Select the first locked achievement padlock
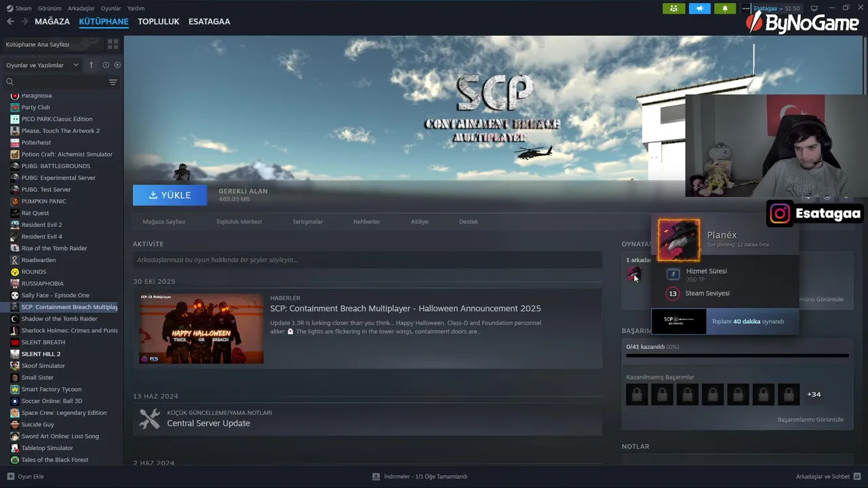 pyautogui.click(x=637, y=394)
